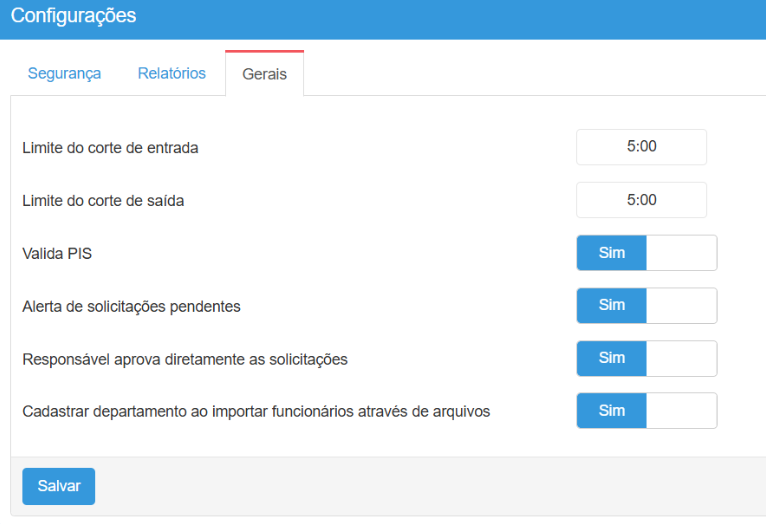Image resolution: width=766 pixels, height=524 pixels.
Task: Click the Limite do corte de entrada label
Action: coord(110,148)
